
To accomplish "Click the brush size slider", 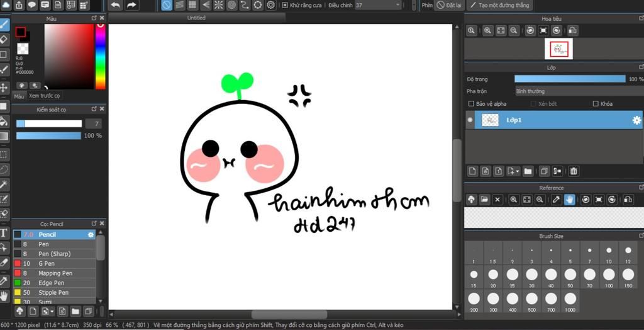I will tap(49, 124).
